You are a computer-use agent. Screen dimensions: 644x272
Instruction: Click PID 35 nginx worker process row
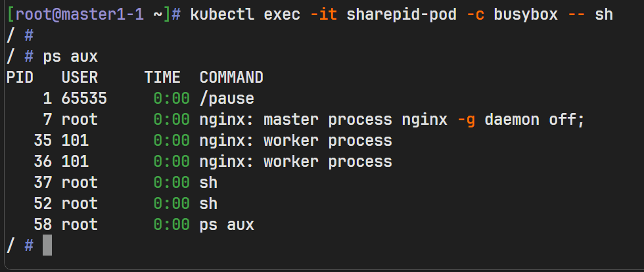tap(296, 141)
